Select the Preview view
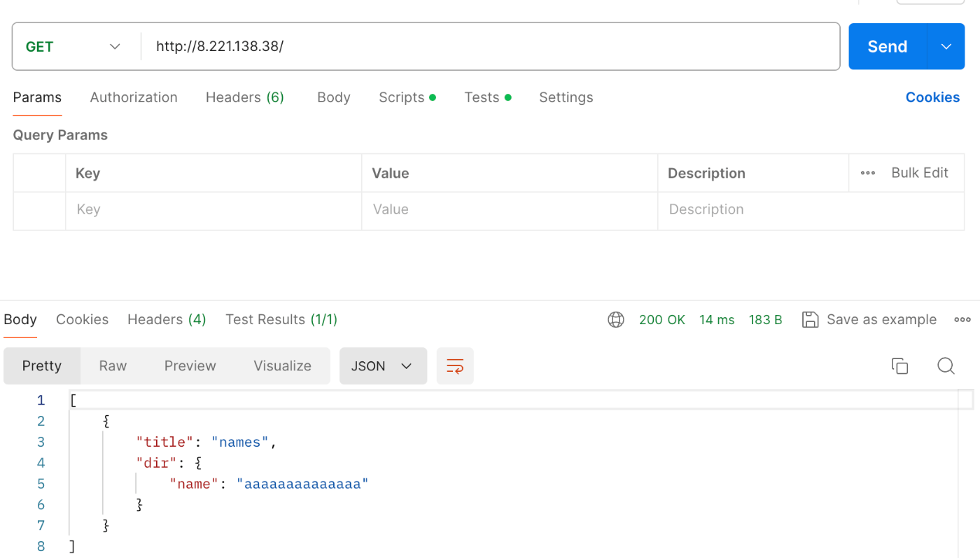 point(190,366)
